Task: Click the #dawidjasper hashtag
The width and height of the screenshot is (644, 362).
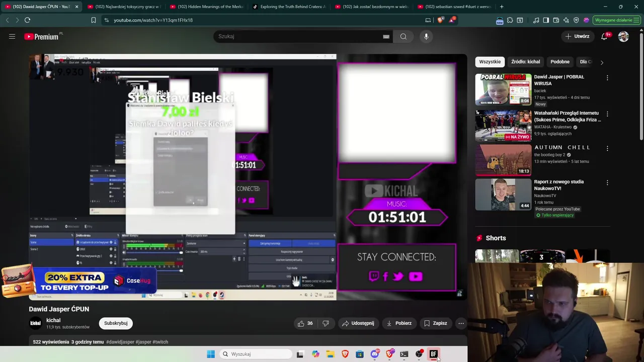Action: click(120, 342)
